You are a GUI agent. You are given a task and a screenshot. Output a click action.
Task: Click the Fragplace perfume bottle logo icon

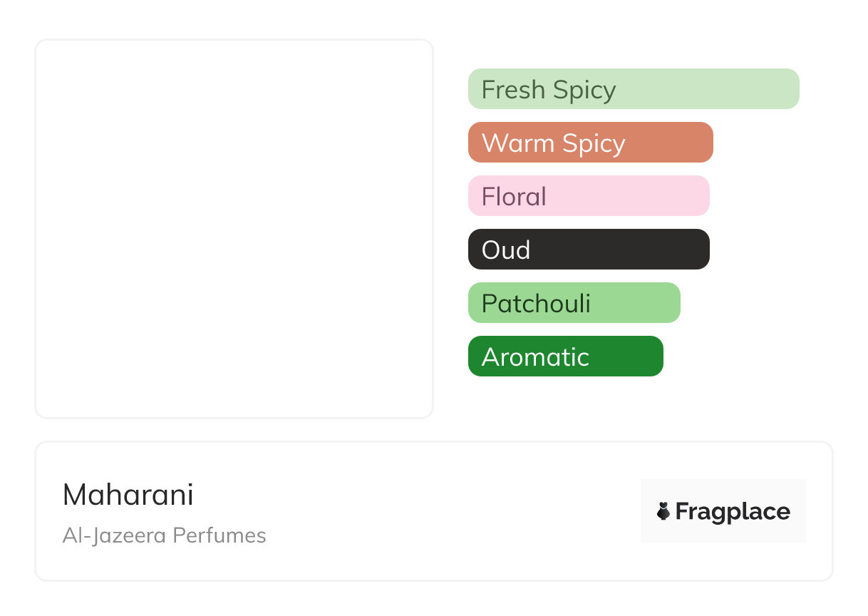pos(664,511)
